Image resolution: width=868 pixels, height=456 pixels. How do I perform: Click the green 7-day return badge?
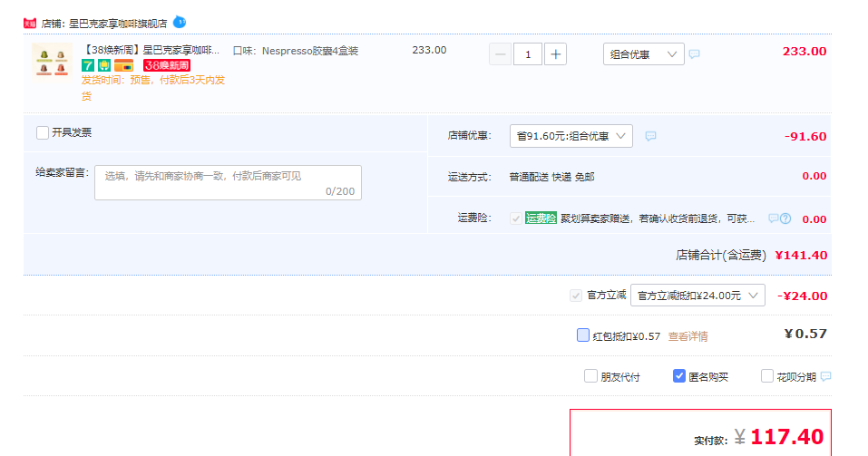tap(87, 66)
